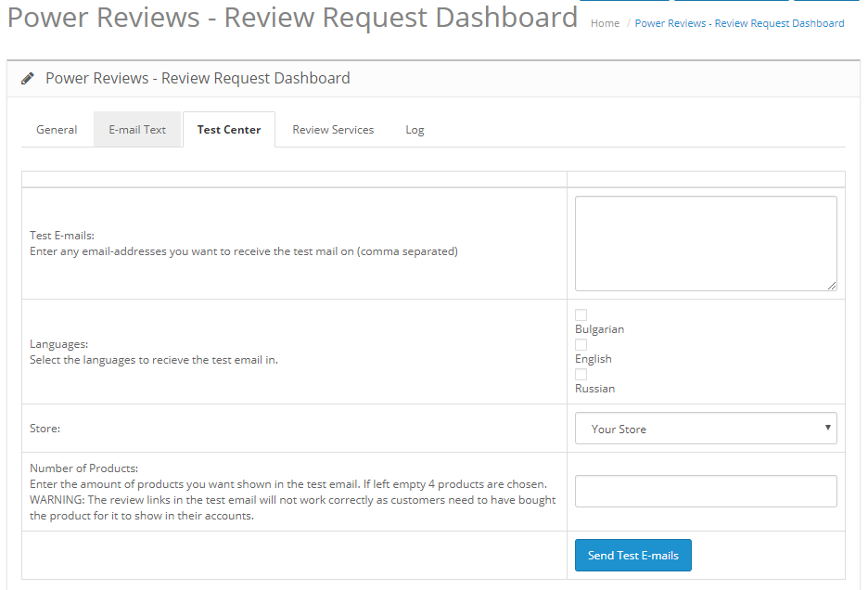This screenshot has height=590, width=868.
Task: Go to Home breadcrumb link
Action: point(605,23)
